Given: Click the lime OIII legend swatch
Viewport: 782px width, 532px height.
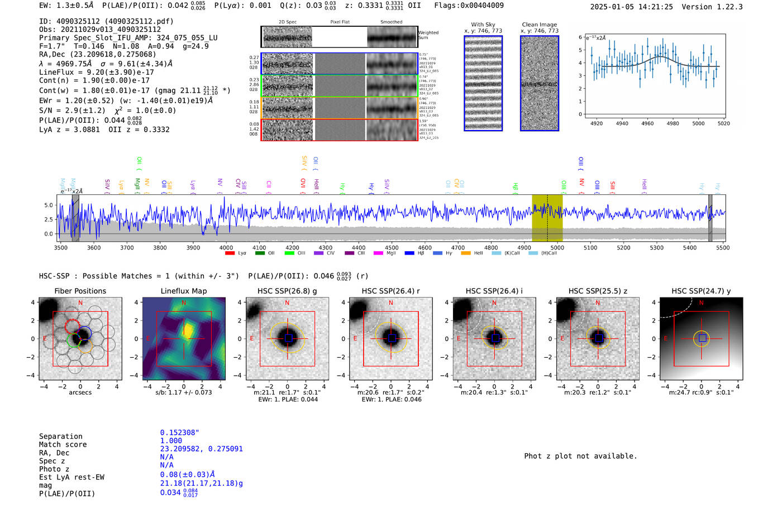Looking at the screenshot, I should [x=289, y=253].
